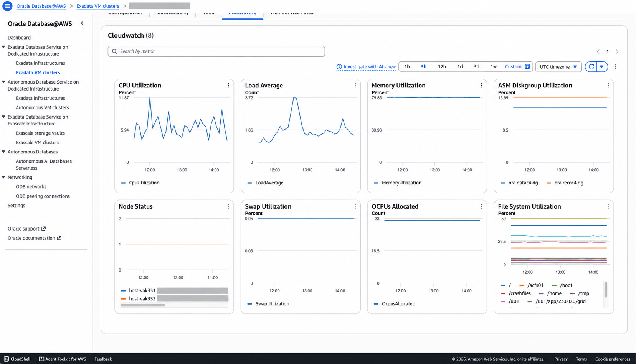Open the Terms link

pos(581,359)
